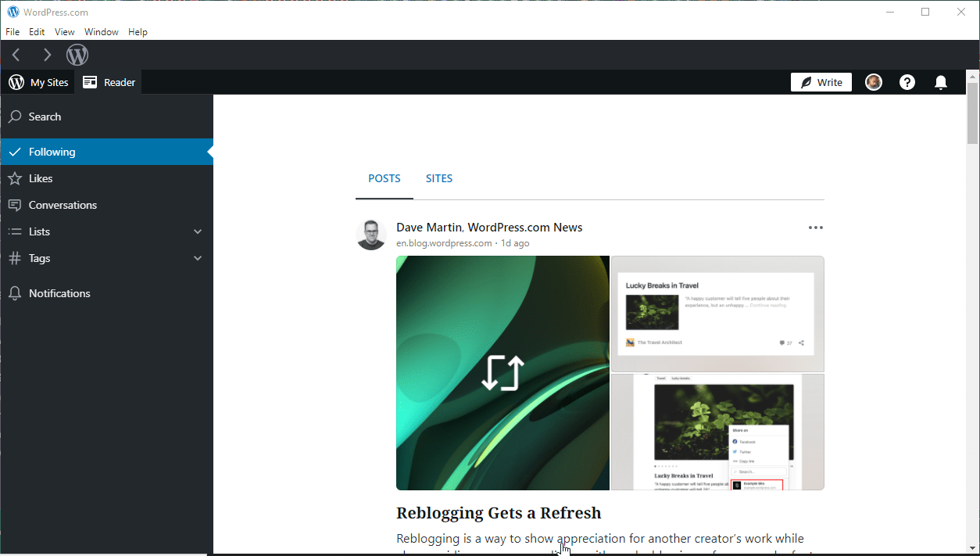The image size is (980, 556).
Task: Open the Reblogging Gets a Refresh post title
Action: pyautogui.click(x=499, y=513)
